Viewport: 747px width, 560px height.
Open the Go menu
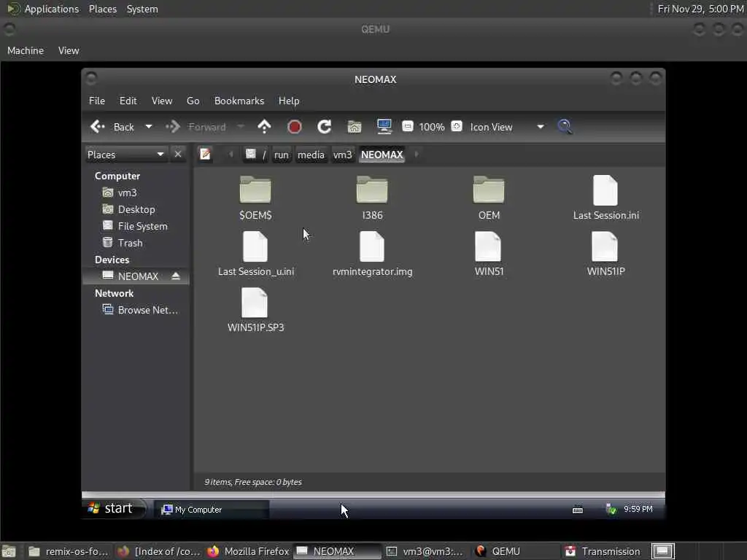[x=193, y=101]
